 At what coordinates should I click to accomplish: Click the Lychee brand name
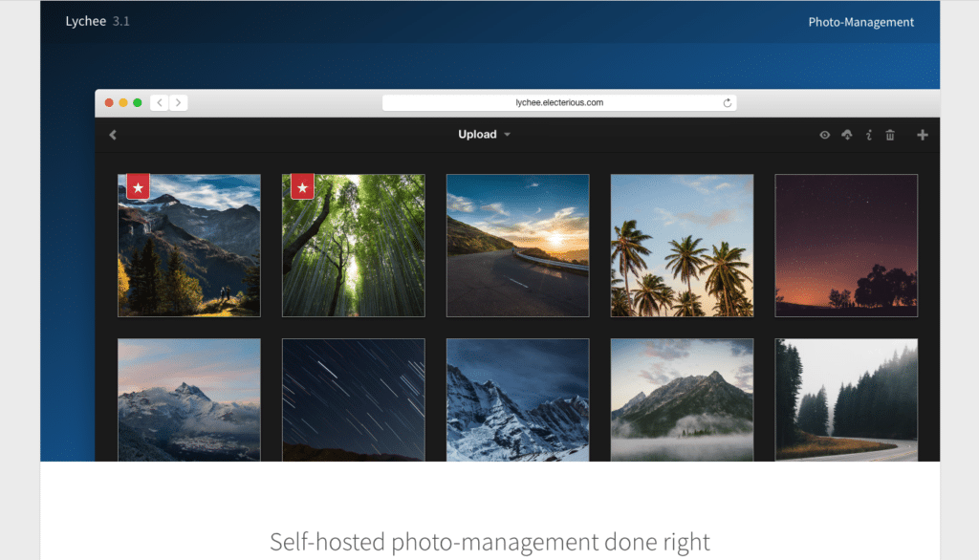(85, 20)
